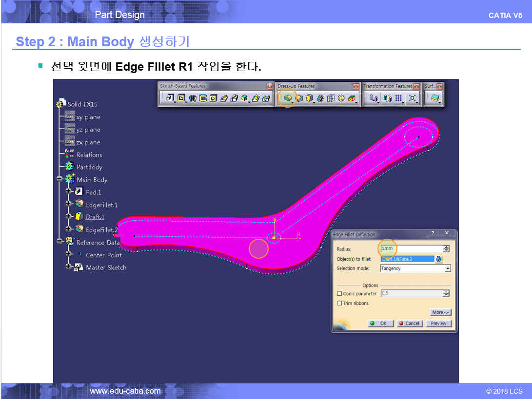
Task: Open the www.edu-catia.com link
Action: click(x=125, y=391)
